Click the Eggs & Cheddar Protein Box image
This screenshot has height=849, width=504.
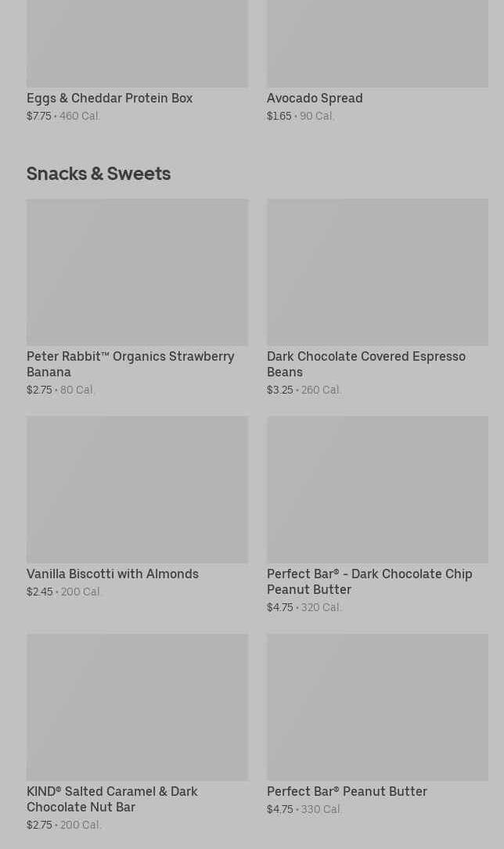[138, 43]
